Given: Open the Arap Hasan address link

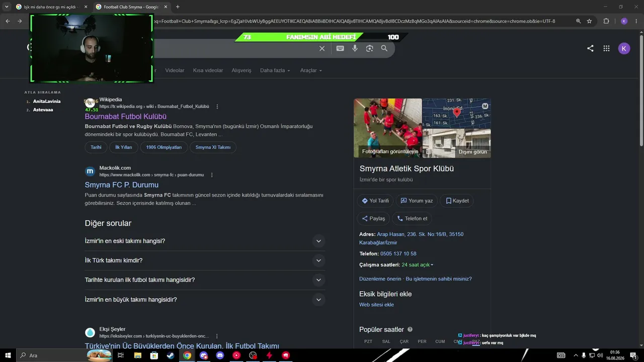Looking at the screenshot, I should [411, 238].
